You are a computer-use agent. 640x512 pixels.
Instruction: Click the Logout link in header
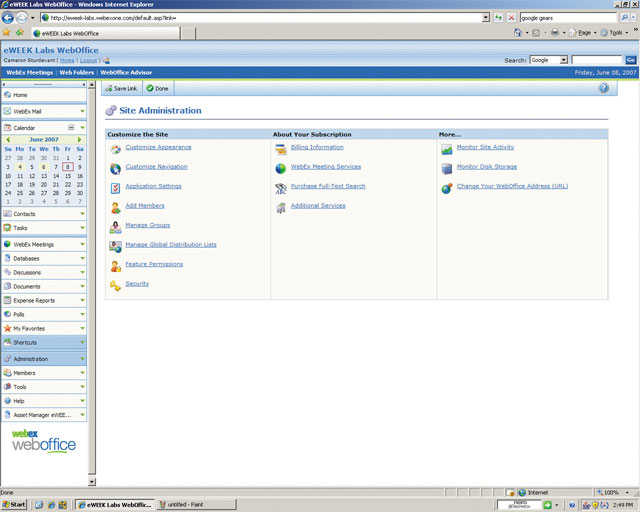coord(88,60)
